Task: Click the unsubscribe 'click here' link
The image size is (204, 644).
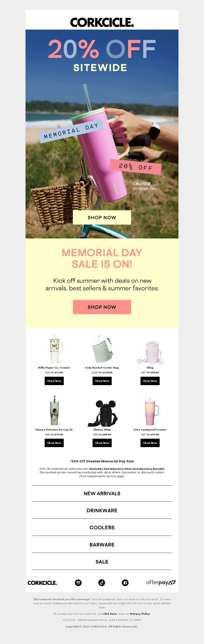Action: point(110,614)
